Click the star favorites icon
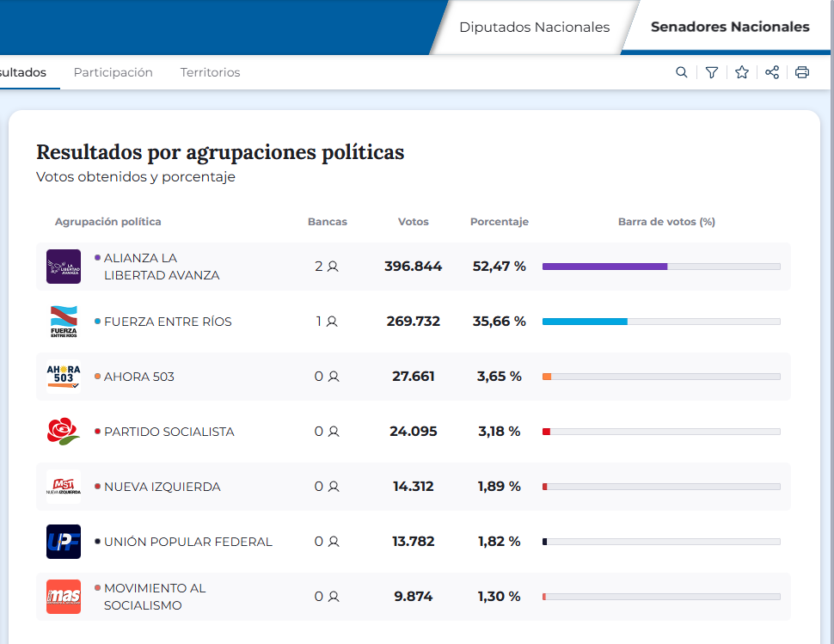 (742, 72)
